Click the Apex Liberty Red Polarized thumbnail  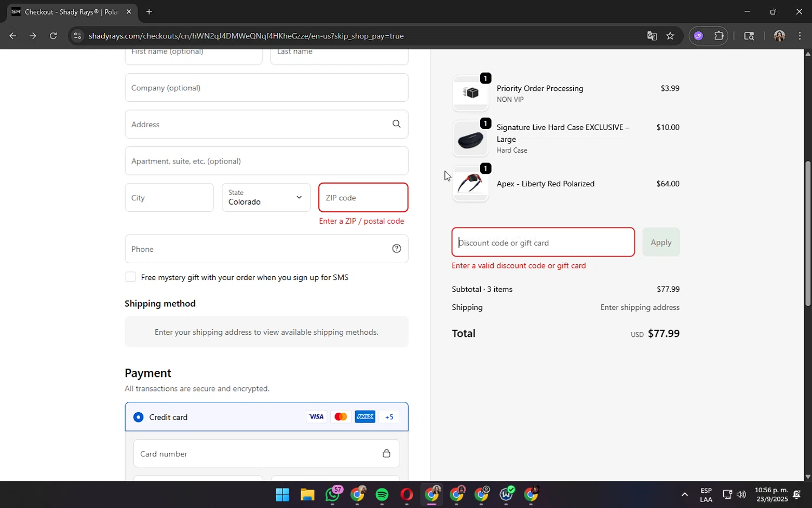[x=470, y=184]
